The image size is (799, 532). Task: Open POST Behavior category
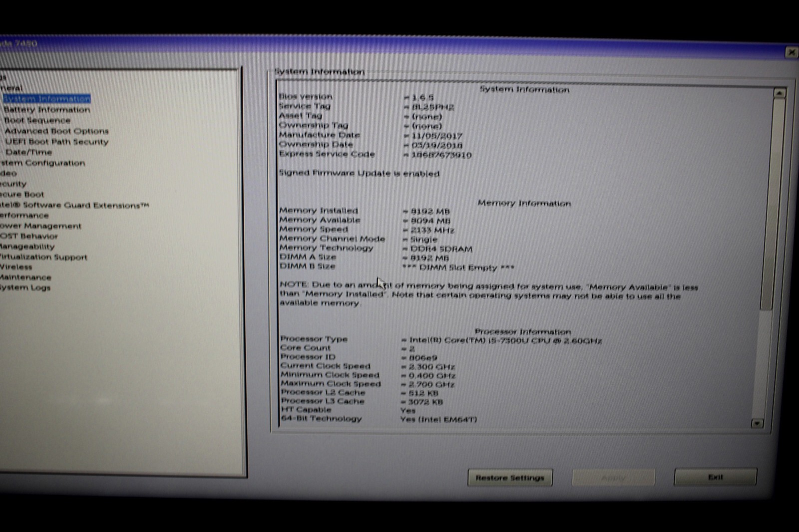[29, 236]
